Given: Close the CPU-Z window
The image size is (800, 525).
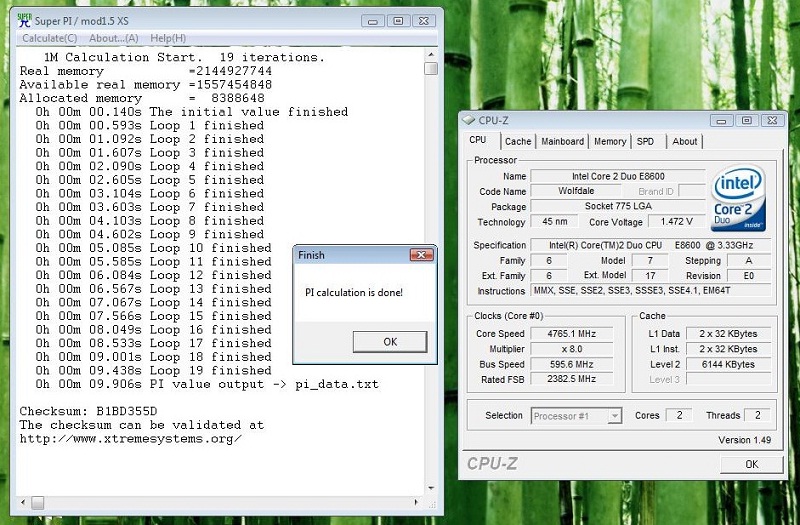Looking at the screenshot, I should coord(772,121).
